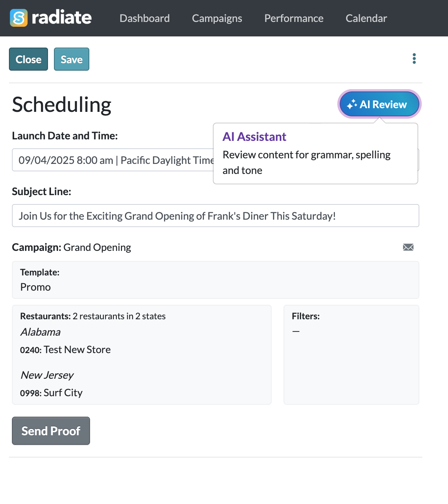The height and width of the screenshot is (504, 448).
Task: Click the envelope email icon
Action: pyautogui.click(x=408, y=247)
